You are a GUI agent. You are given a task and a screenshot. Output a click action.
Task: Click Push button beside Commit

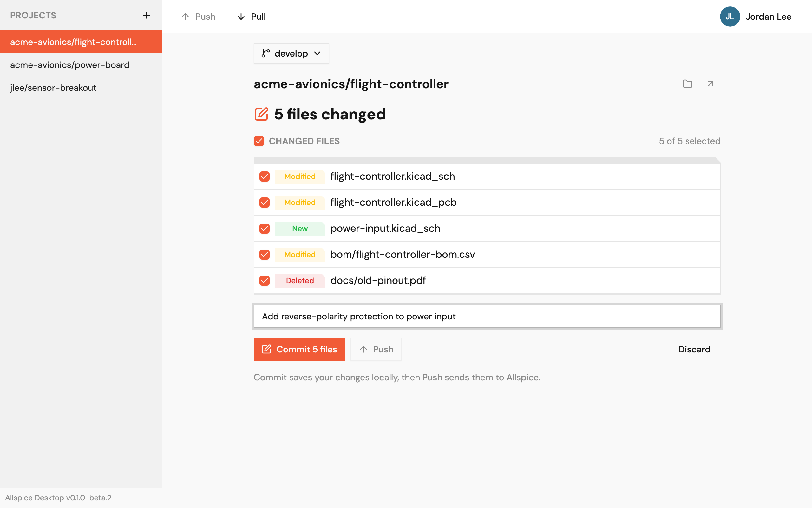376,349
